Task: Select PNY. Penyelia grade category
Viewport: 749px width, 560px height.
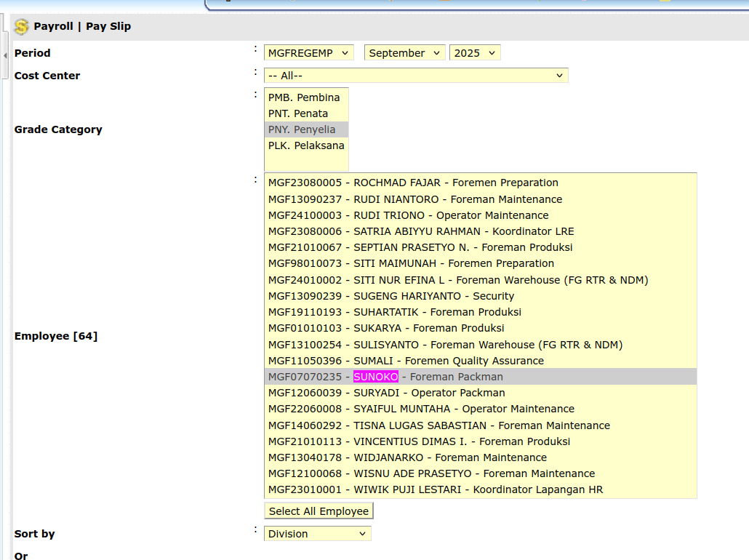Action: pyautogui.click(x=302, y=129)
